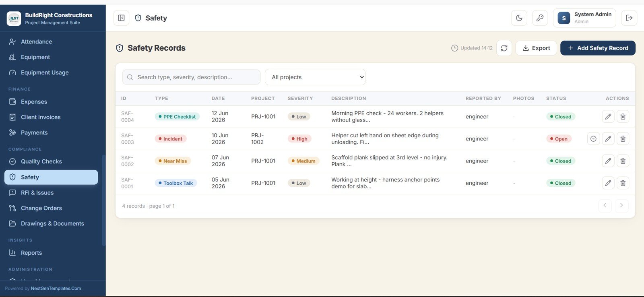Delete safety record SAF-0004
The width and height of the screenshot is (644, 297).
pyautogui.click(x=623, y=117)
